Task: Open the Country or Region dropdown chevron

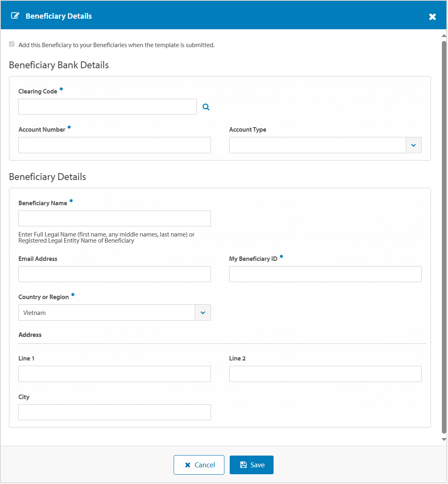Action: [202, 313]
